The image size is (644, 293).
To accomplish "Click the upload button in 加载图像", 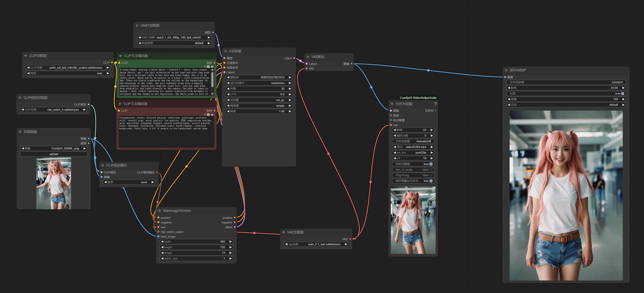I will 54,154.
